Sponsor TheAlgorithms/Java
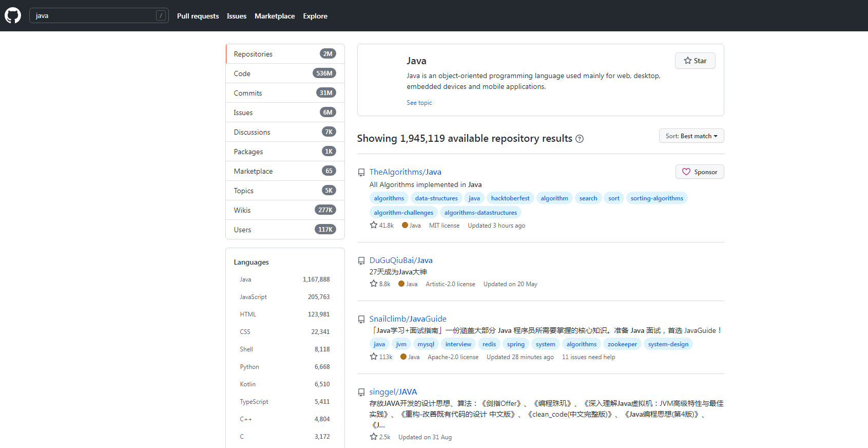The image size is (868, 448). coord(700,172)
